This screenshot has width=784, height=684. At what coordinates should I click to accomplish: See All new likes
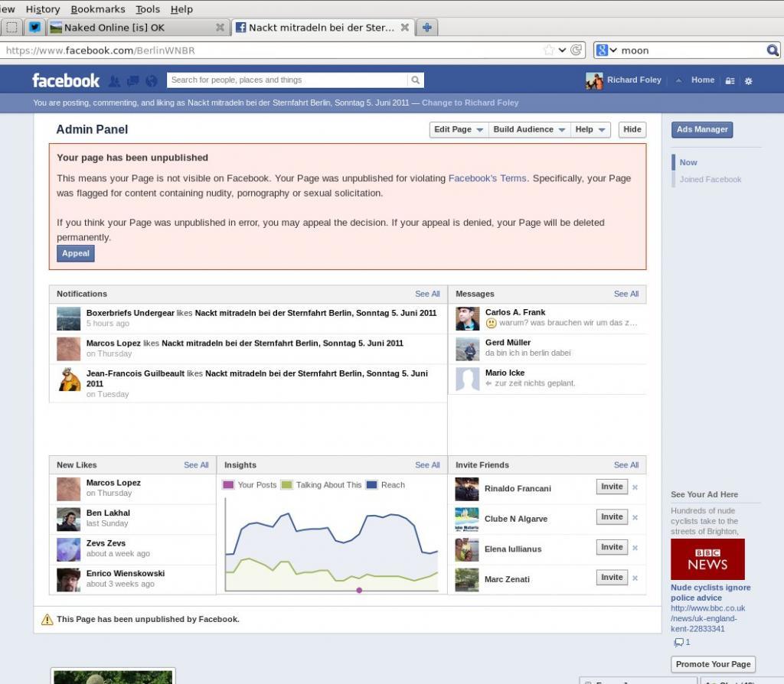[x=196, y=464]
